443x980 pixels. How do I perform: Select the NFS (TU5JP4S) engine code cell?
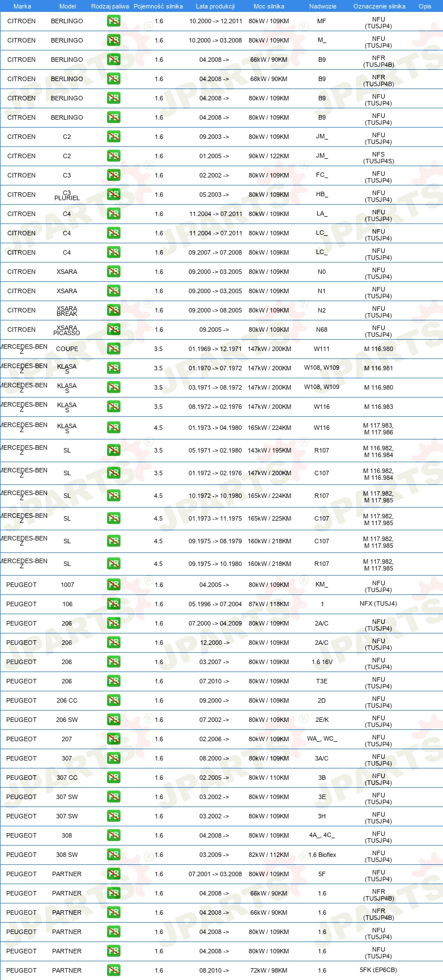point(378,158)
